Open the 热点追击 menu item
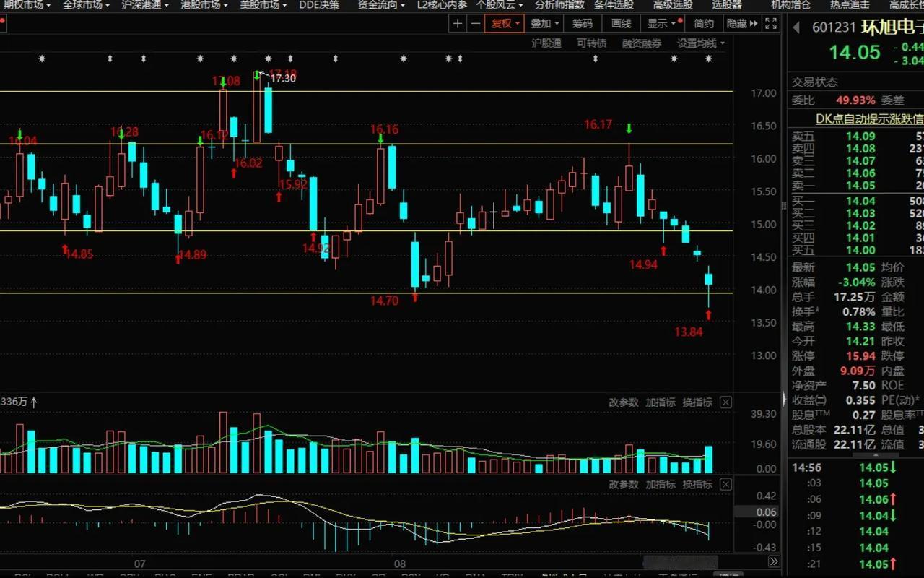Image resolution: width=924 pixels, height=578 pixels. click(850, 5)
